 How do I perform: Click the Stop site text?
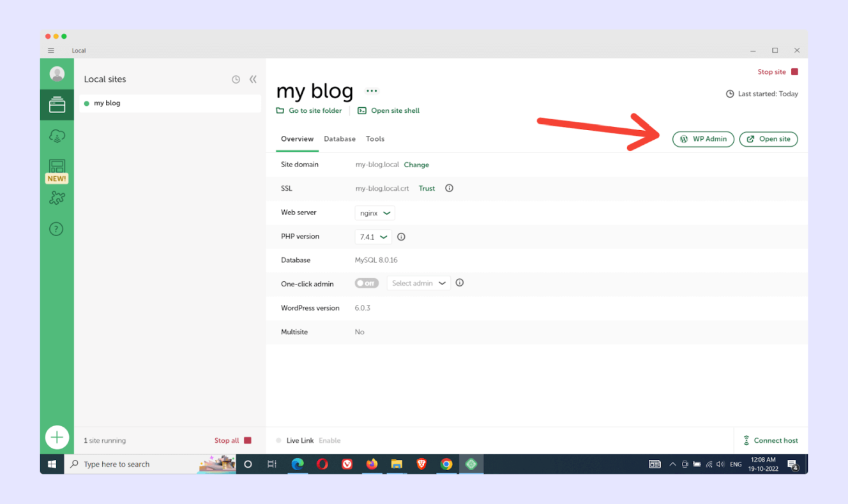pos(771,72)
